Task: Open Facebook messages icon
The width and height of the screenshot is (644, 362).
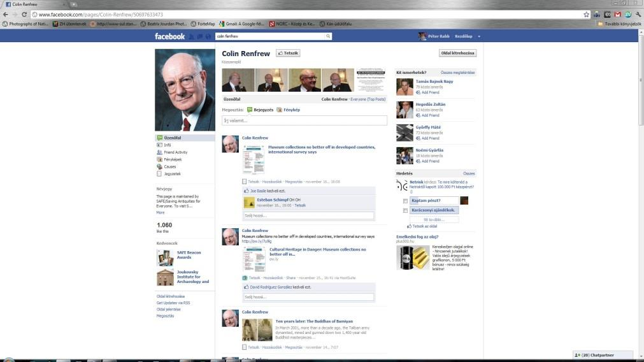Action: coord(200,36)
